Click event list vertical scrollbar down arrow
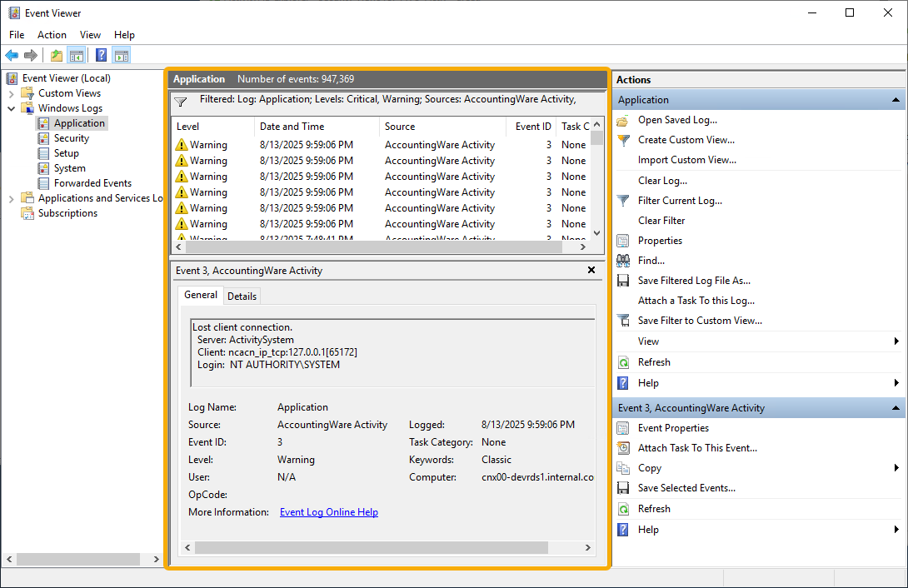Viewport: 908px width, 588px height. point(597,233)
